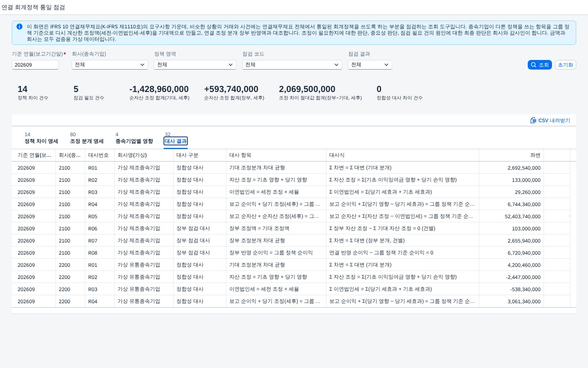Click the 초기화 reset button
The width and height of the screenshot is (588, 368).
point(565,65)
